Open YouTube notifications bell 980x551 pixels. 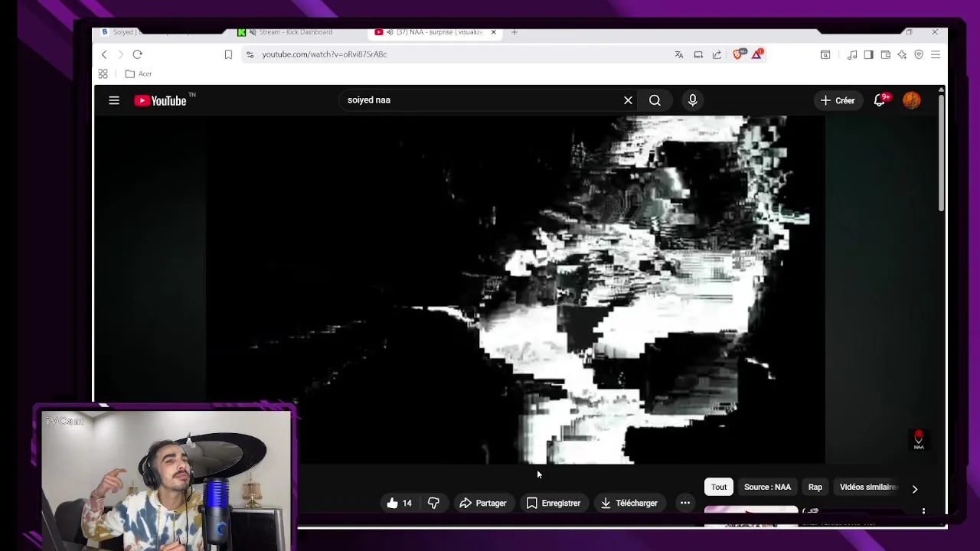(x=880, y=100)
